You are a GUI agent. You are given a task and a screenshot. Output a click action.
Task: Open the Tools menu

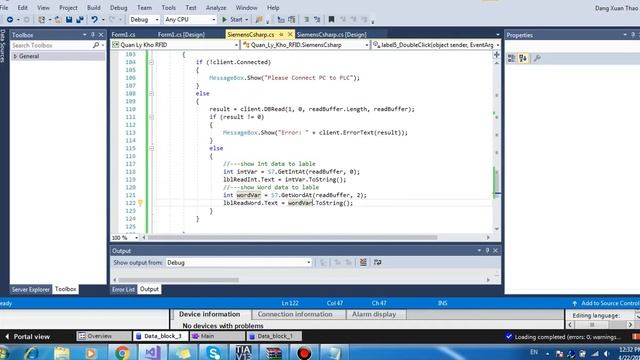(169, 8)
